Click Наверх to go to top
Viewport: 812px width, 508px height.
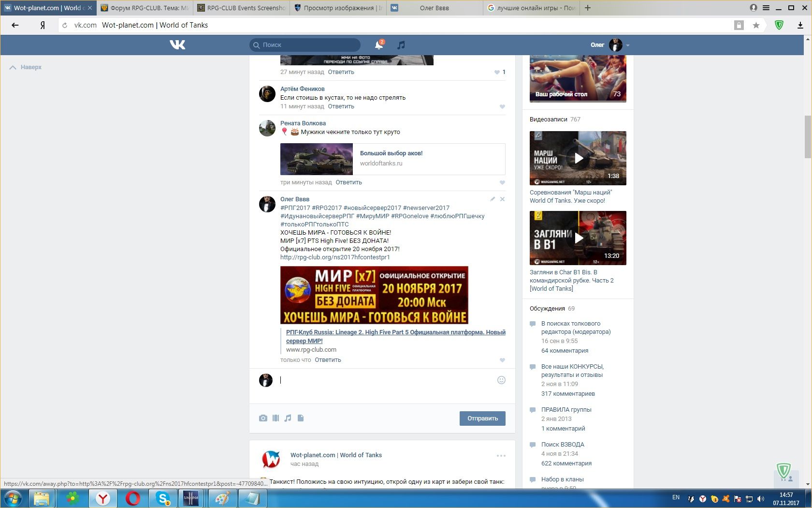[26, 67]
